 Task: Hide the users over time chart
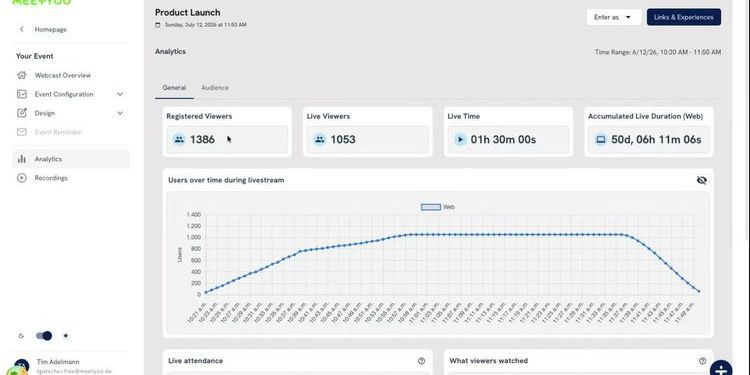click(x=701, y=180)
